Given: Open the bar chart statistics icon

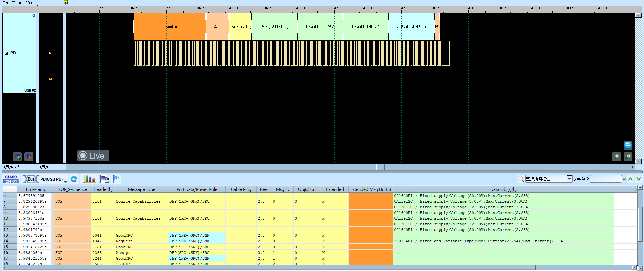Looking at the screenshot, I should (x=89, y=179).
